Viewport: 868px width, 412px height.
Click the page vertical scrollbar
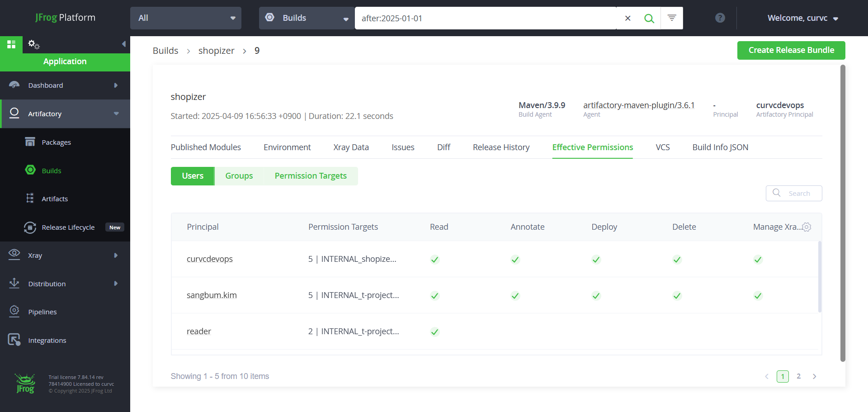[843, 213]
